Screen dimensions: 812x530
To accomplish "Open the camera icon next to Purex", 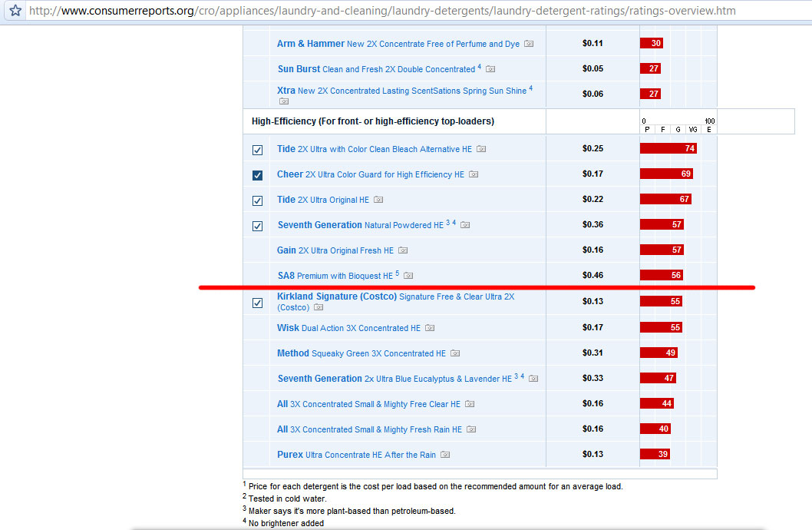I will (x=445, y=455).
